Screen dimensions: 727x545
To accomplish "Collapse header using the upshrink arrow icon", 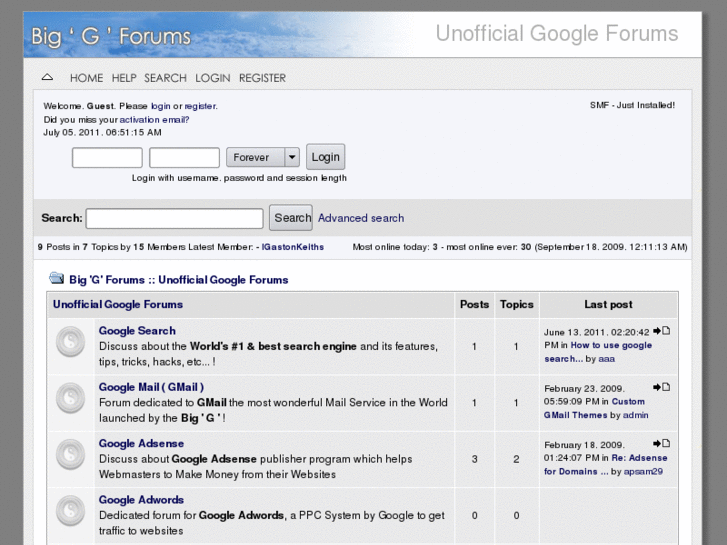I will coord(47,77).
